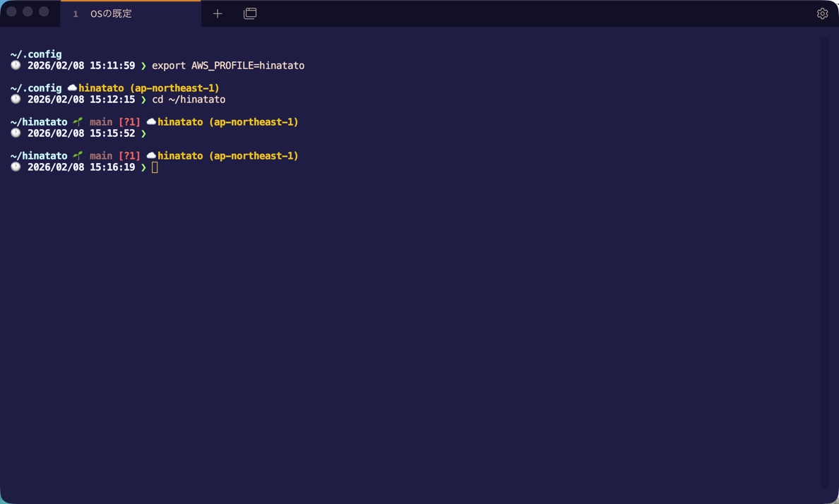839x504 pixels.
Task: Select the "OSの既定" tab
Action: [111, 13]
